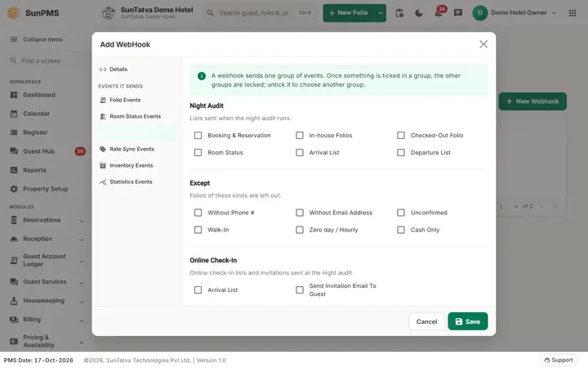Expand the Reception menu chevron

[82, 240]
